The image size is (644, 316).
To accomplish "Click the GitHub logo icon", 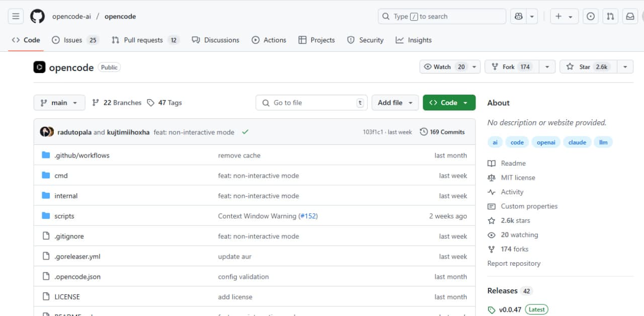I will [x=37, y=17].
